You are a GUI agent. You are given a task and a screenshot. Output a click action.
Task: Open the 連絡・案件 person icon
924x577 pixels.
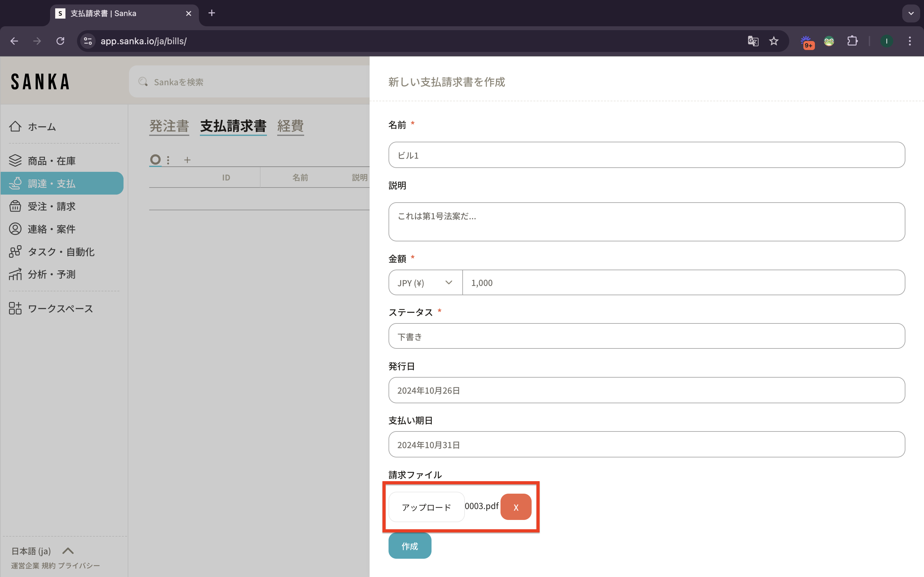click(x=15, y=229)
